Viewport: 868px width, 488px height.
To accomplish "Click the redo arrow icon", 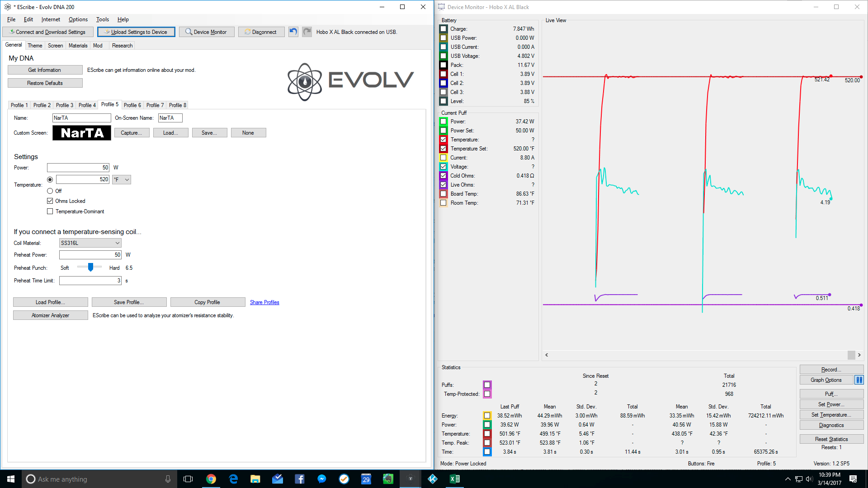I will (307, 32).
